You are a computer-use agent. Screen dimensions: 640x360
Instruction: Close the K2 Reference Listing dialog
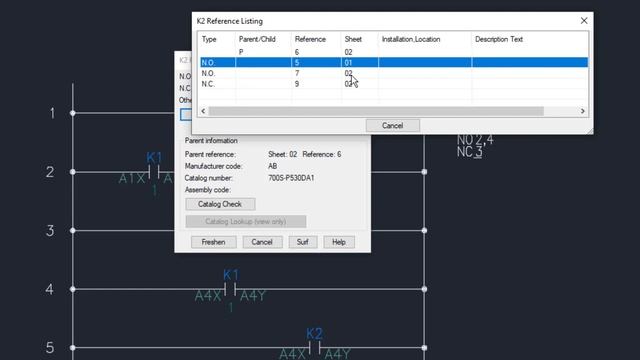click(x=584, y=21)
